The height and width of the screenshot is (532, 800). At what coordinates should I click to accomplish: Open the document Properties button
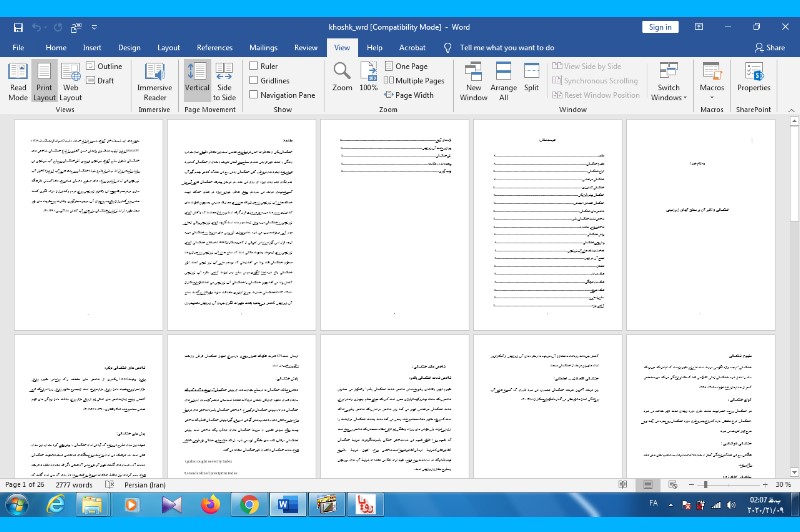[754, 79]
